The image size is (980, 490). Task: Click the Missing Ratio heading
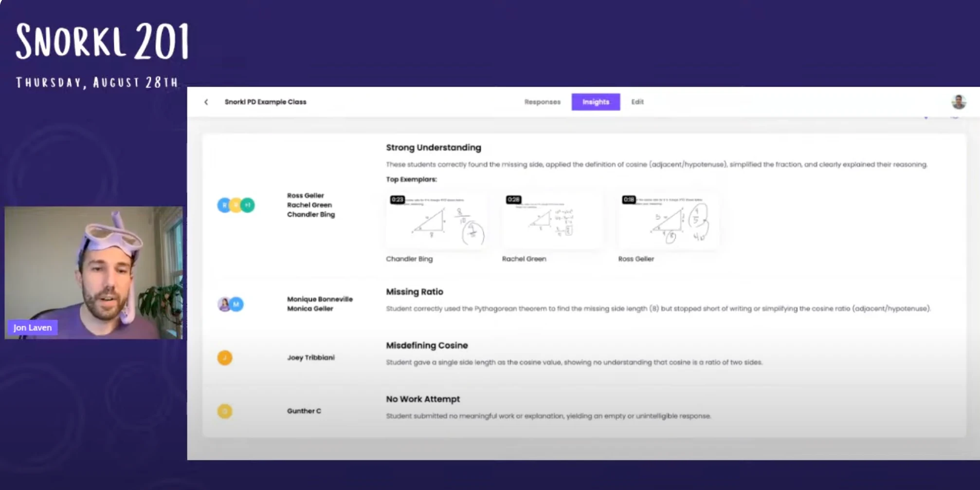pyautogui.click(x=415, y=292)
